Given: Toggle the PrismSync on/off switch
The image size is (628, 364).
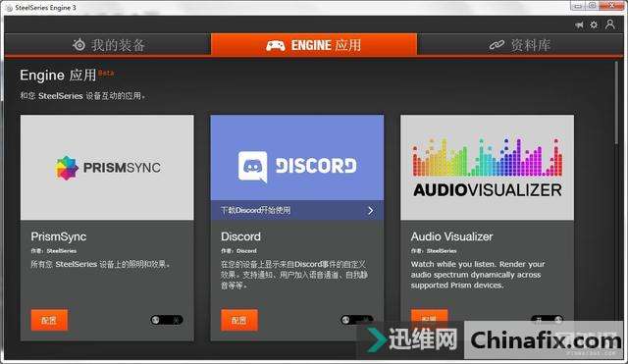Looking at the screenshot, I should (x=167, y=320).
